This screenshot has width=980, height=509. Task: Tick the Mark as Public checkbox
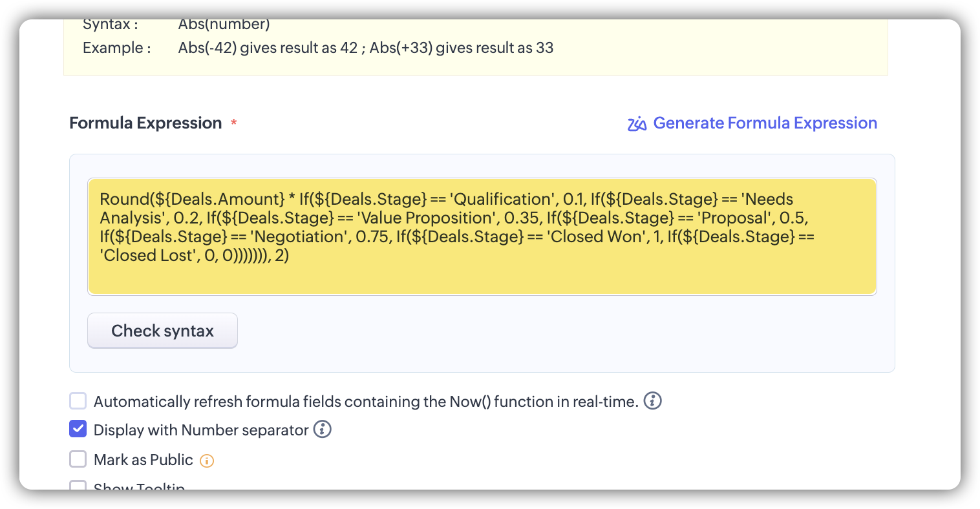pyautogui.click(x=78, y=459)
